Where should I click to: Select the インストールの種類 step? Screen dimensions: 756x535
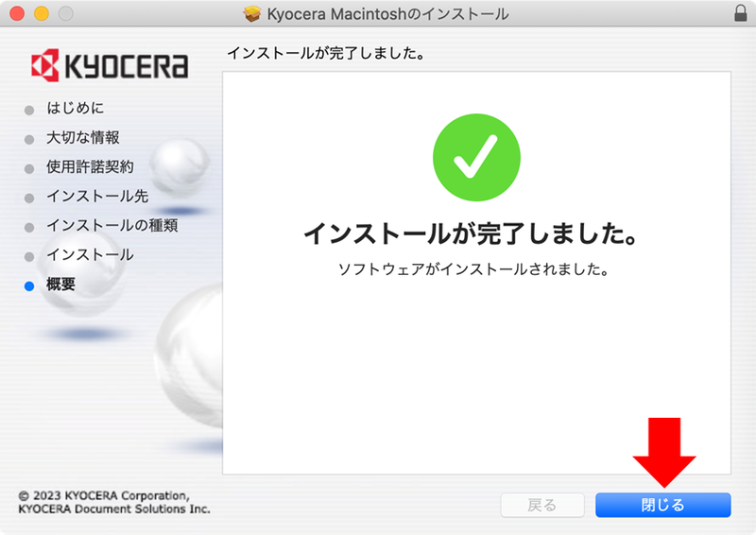pyautogui.click(x=112, y=225)
